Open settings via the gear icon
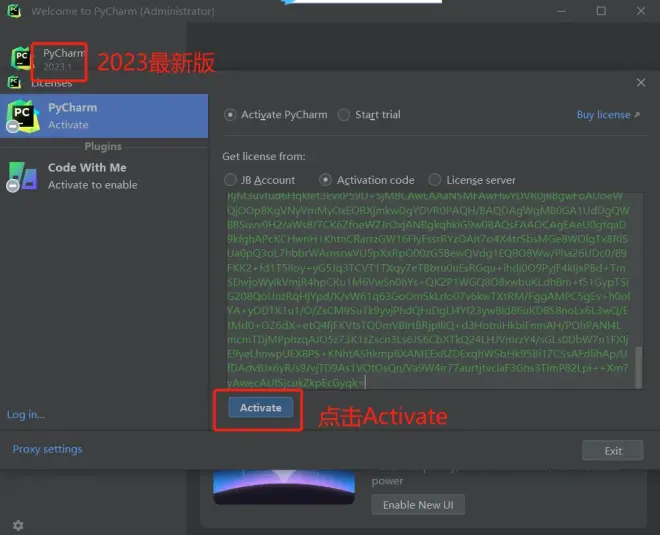Image resolution: width=660 pixels, height=535 pixels. [17, 525]
